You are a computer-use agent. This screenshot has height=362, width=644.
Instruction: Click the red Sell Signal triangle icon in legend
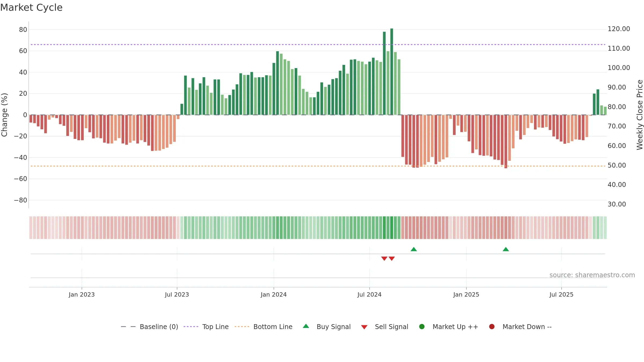[x=364, y=327]
